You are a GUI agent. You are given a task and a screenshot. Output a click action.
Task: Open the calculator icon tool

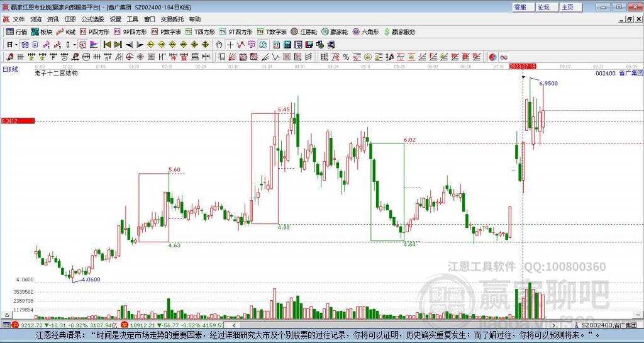click(x=287, y=44)
